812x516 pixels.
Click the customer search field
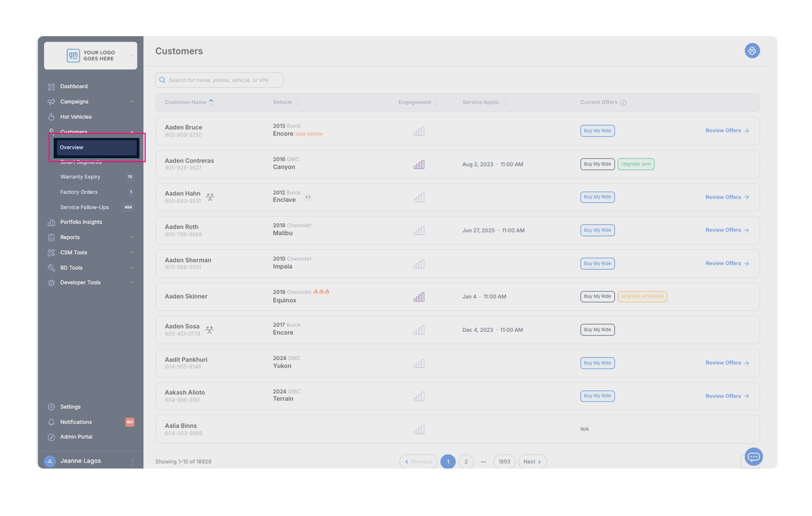coord(219,80)
